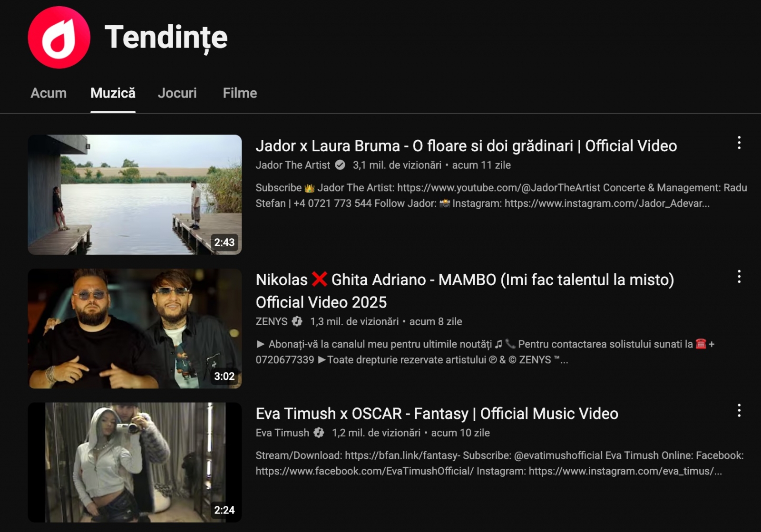
Task: Open the Jocuri tab
Action: [x=177, y=93]
